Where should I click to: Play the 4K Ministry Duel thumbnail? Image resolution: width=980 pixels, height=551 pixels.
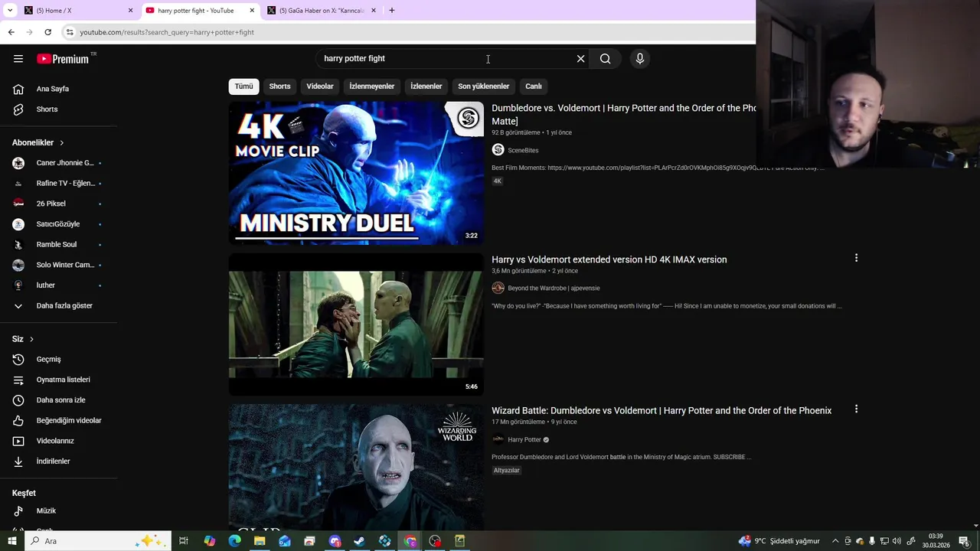(356, 173)
